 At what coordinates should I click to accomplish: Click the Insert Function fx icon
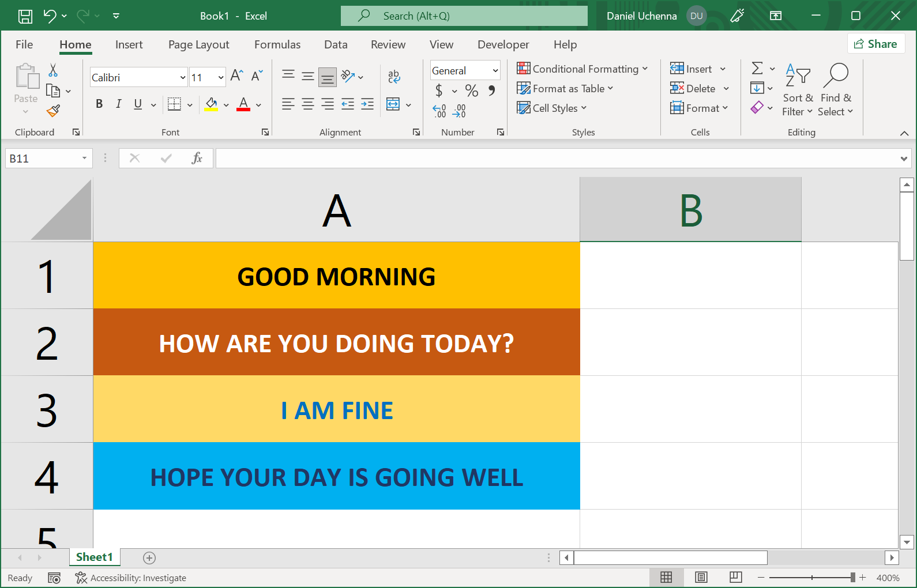click(x=197, y=158)
